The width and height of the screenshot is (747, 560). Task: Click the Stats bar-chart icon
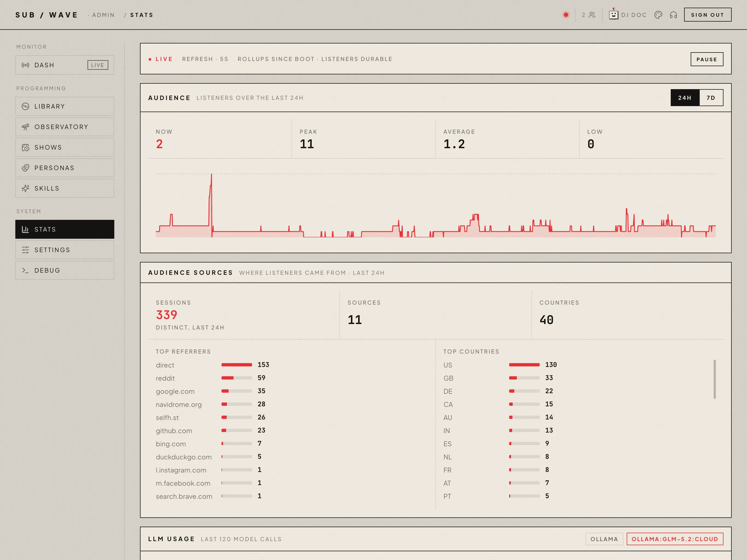25,229
